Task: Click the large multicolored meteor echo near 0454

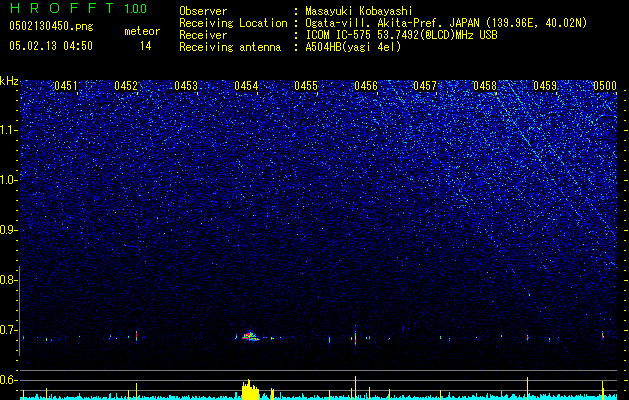Action: pos(250,336)
